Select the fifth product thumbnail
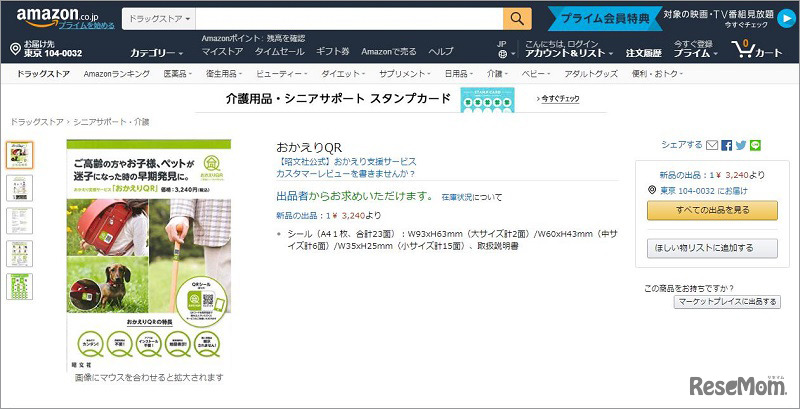Viewport: 800px width, 409px height. (19, 287)
